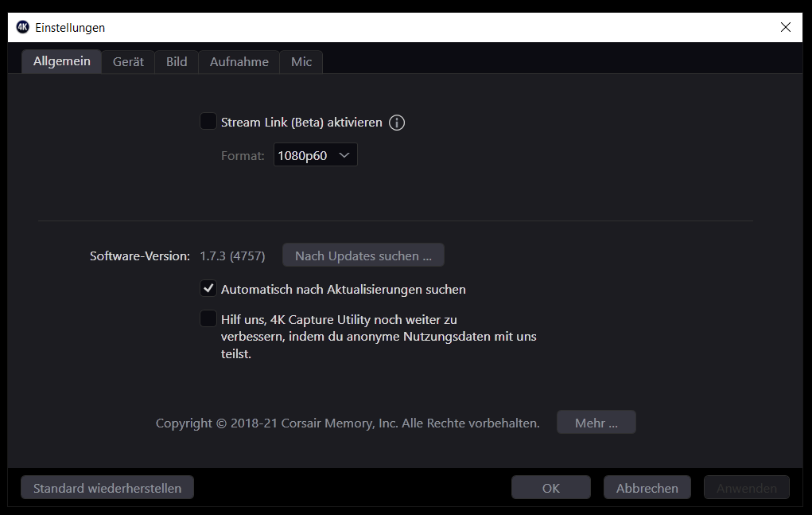The image size is (812, 515).
Task: Click the software version number 1.7.3 (4757)
Action: point(232,256)
